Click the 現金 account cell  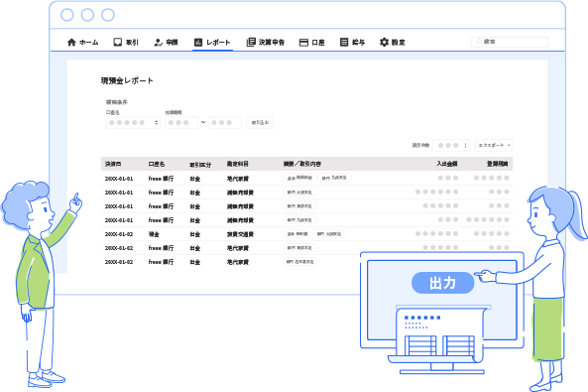click(154, 234)
